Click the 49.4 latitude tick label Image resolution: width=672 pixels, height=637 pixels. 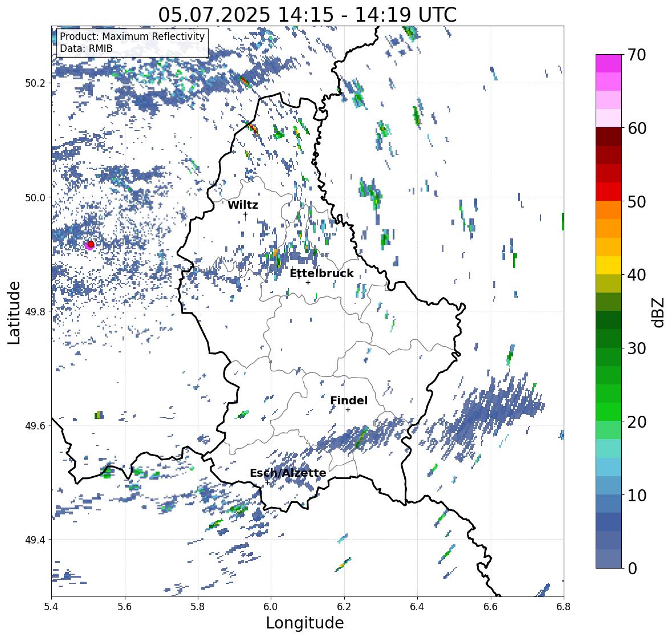[35, 540]
